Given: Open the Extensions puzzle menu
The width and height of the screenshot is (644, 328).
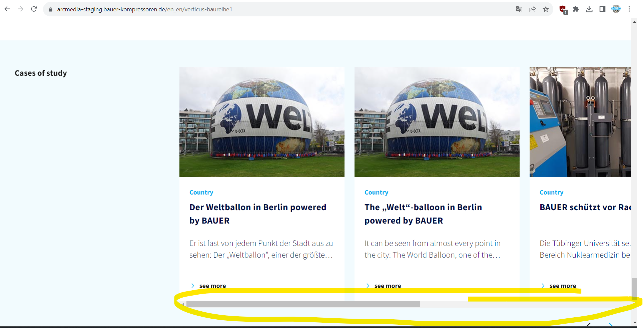Looking at the screenshot, I should point(576,9).
